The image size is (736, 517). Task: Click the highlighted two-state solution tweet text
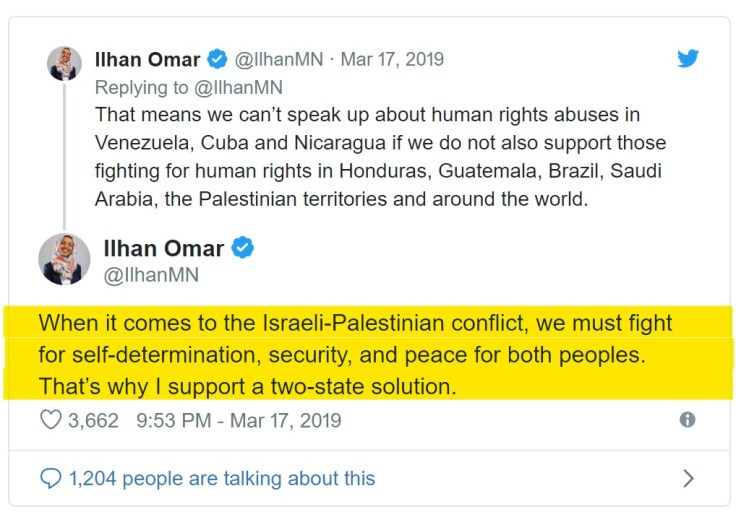(x=355, y=354)
